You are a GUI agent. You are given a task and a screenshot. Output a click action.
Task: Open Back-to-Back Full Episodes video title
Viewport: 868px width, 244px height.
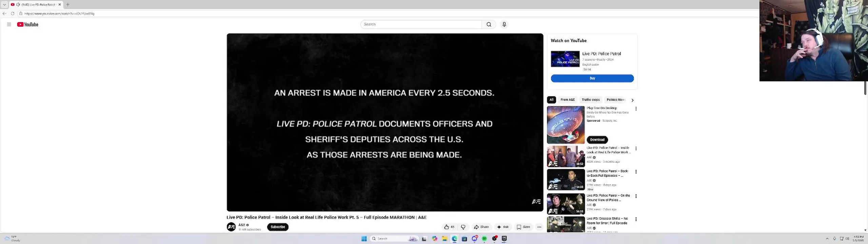coord(608,174)
